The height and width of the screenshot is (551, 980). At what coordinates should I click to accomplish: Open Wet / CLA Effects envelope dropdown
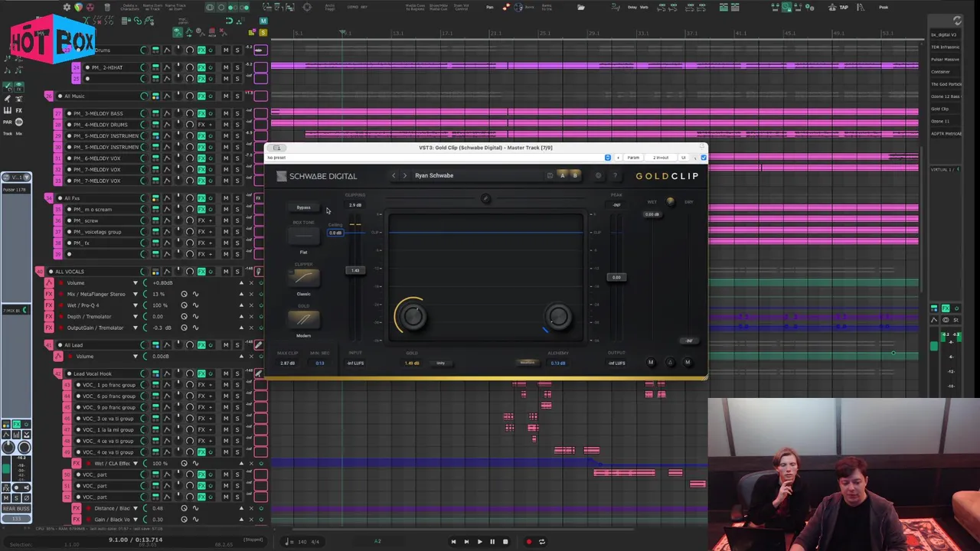(136, 464)
